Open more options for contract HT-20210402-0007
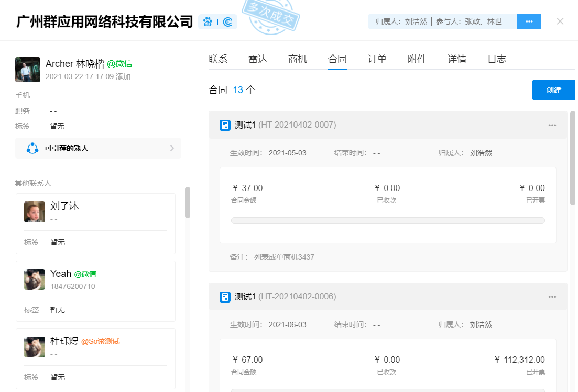This screenshot has width=578, height=392. coord(552,125)
